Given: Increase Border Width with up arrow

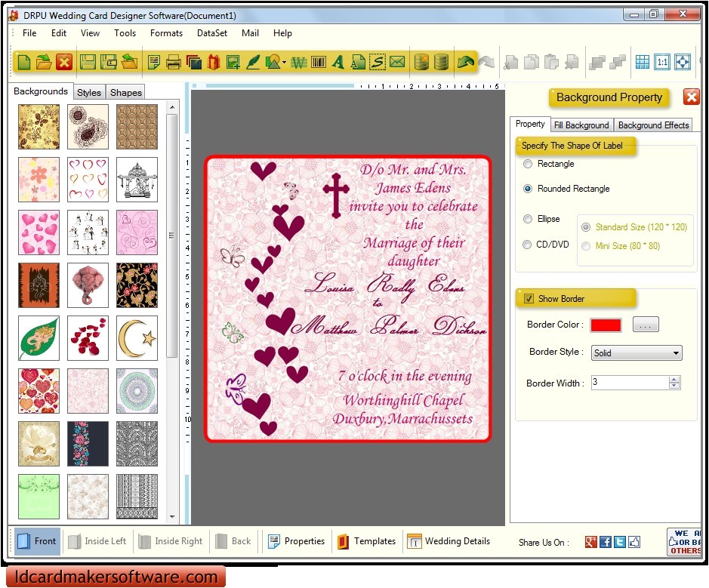Looking at the screenshot, I should pyautogui.click(x=674, y=379).
